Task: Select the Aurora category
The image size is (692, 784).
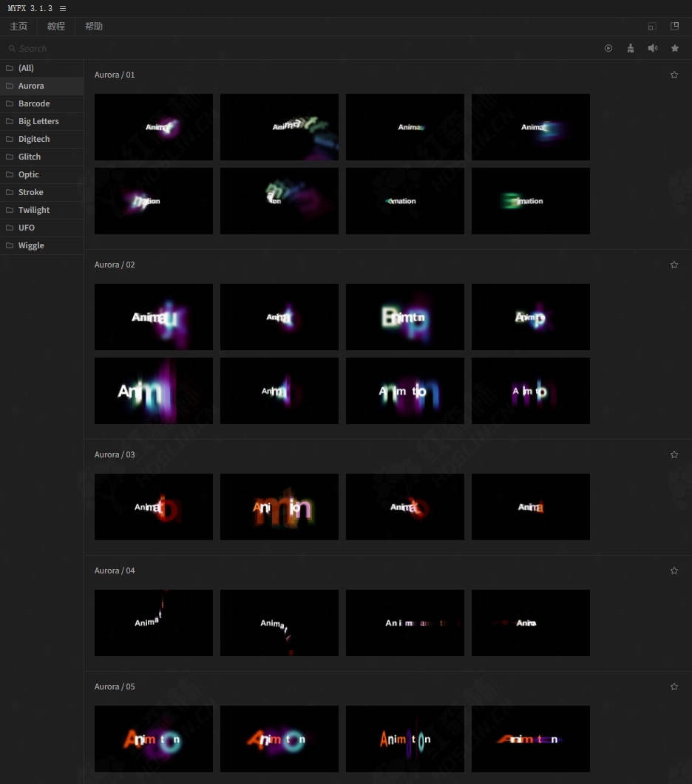Action: click(x=42, y=86)
